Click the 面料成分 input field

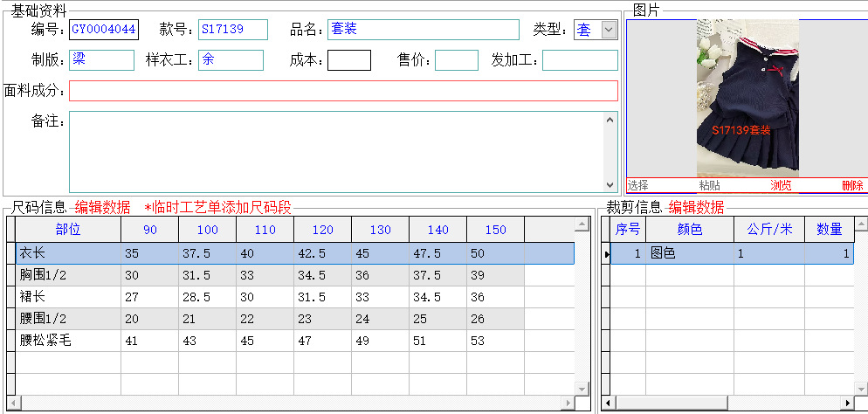tap(343, 91)
